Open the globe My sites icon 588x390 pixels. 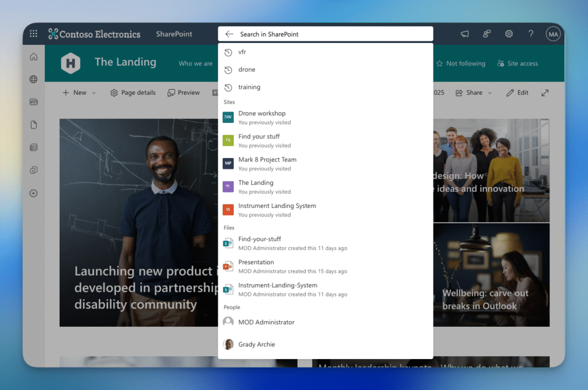[x=34, y=79]
